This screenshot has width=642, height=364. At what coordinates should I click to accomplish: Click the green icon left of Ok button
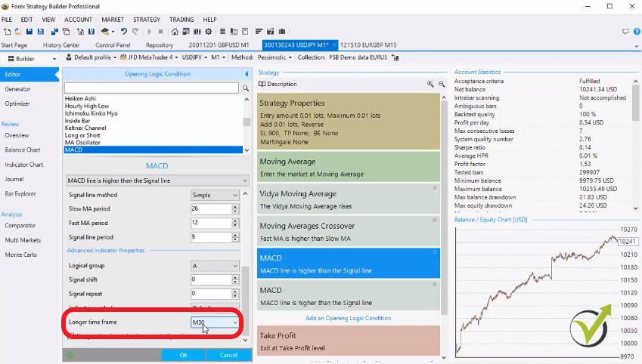pos(70,355)
